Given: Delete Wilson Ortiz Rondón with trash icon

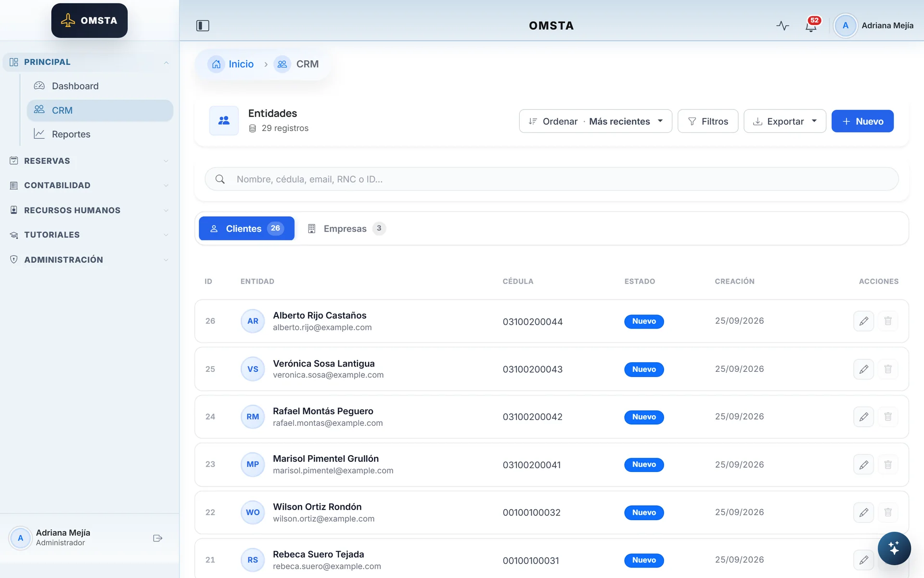Looking at the screenshot, I should 888,512.
